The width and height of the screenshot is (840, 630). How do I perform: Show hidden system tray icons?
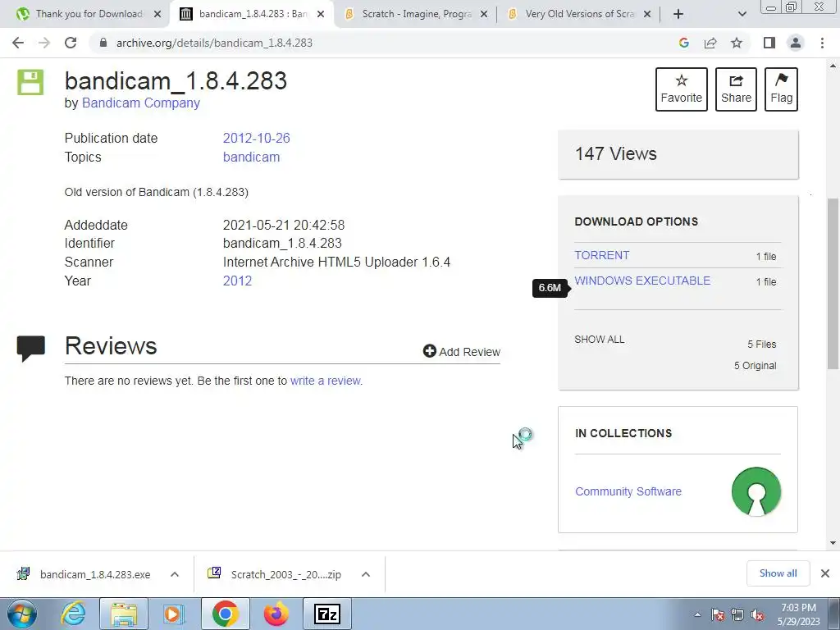[697, 614]
